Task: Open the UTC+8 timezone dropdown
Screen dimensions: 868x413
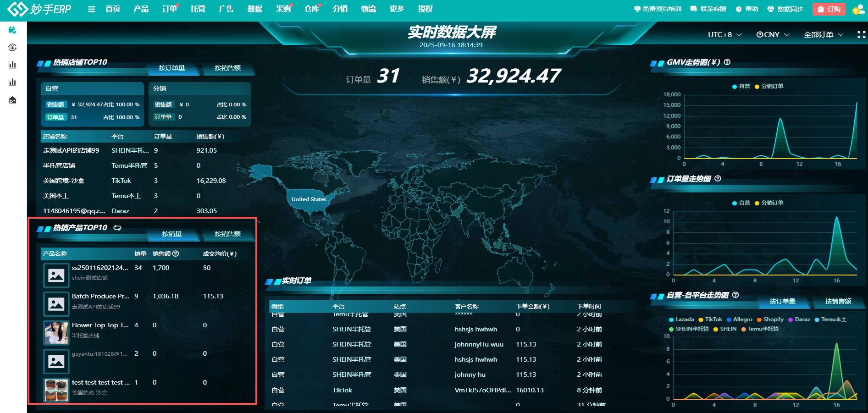Action: tap(725, 35)
